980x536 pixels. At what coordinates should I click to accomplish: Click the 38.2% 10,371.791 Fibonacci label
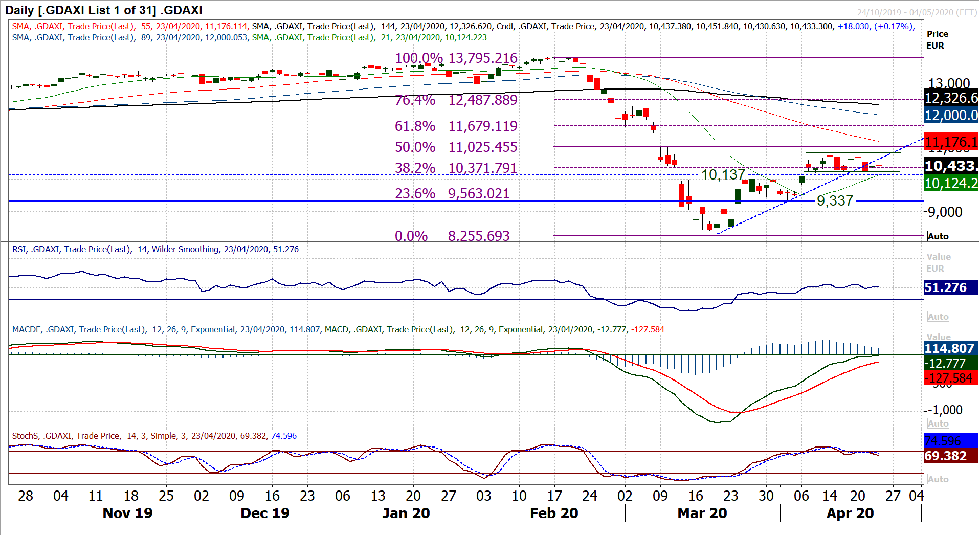(x=456, y=168)
